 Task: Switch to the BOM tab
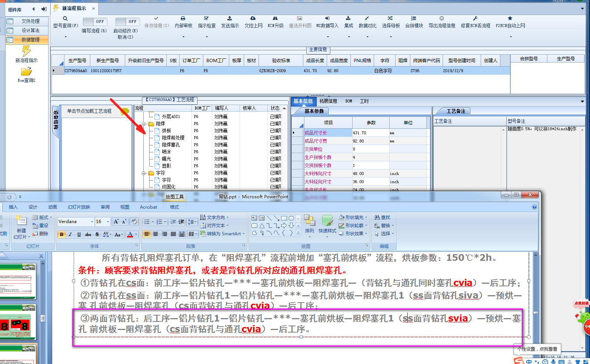pyautogui.click(x=349, y=101)
